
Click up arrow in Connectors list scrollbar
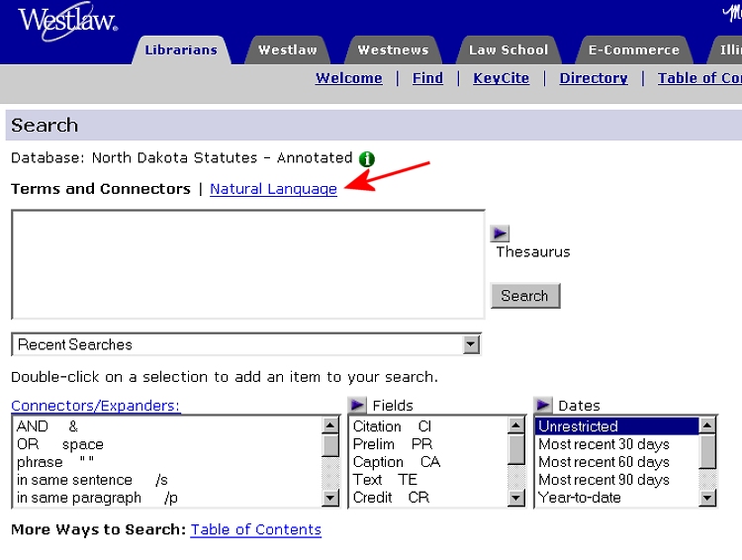330,425
